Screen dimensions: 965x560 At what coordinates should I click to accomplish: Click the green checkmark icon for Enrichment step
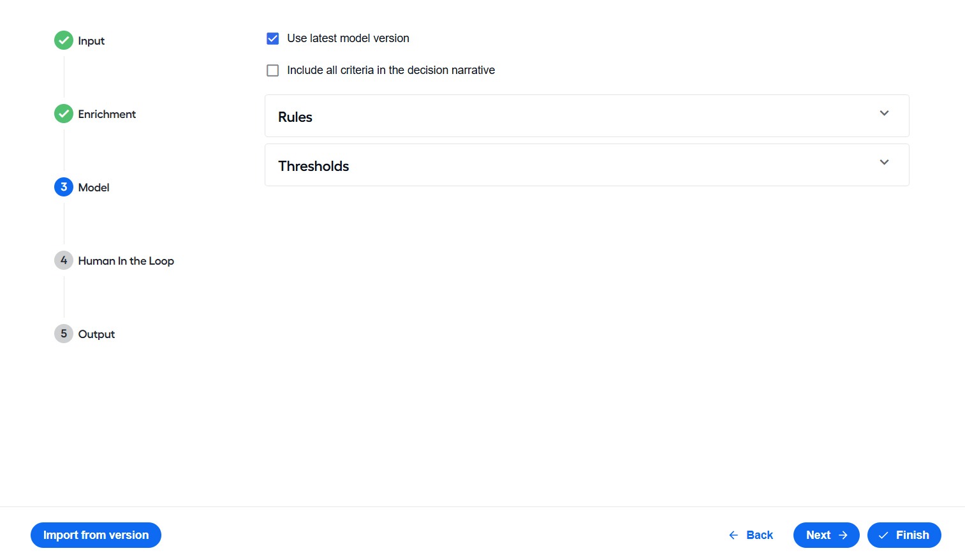(64, 114)
